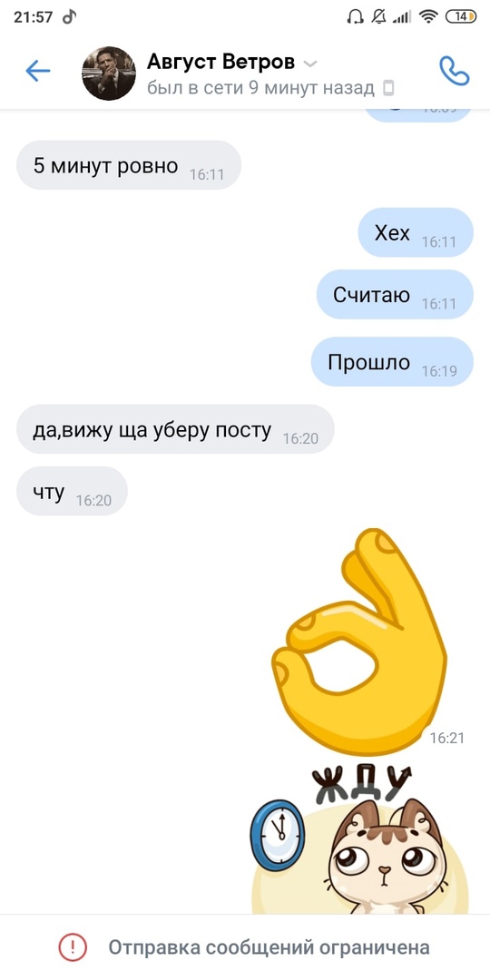490x980 pixels.
Task: Open the "ЖДУ" cat sticker
Action: click(x=359, y=839)
